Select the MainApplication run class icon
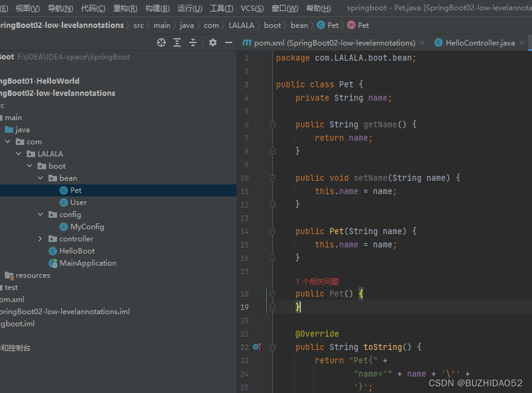Screen dimensions: 532x393 point(53,263)
